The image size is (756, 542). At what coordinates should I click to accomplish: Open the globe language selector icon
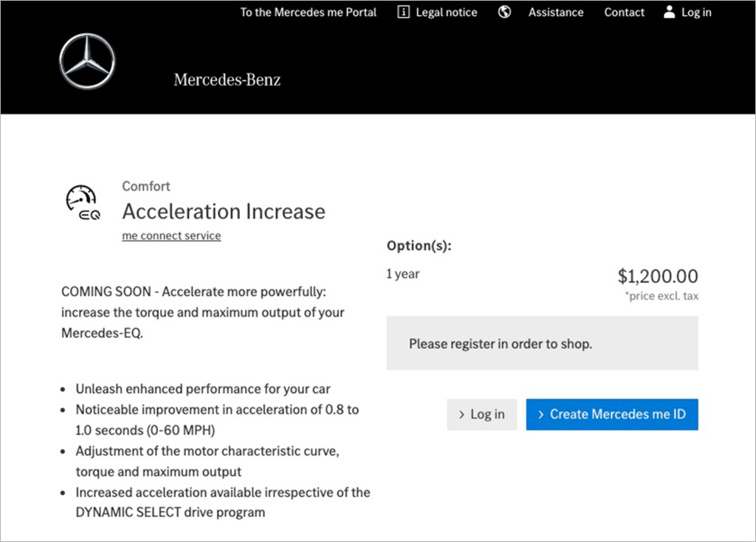point(504,12)
